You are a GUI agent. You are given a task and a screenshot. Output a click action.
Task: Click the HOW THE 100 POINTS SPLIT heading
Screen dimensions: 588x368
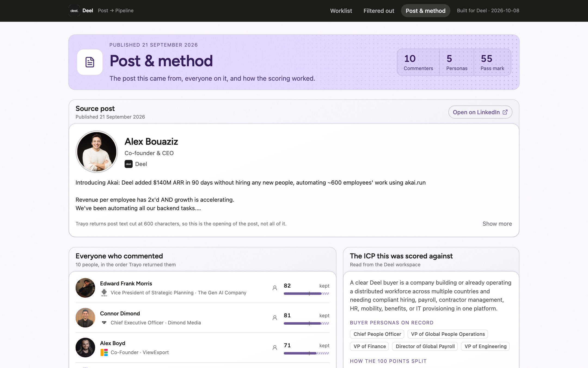[x=388, y=361]
